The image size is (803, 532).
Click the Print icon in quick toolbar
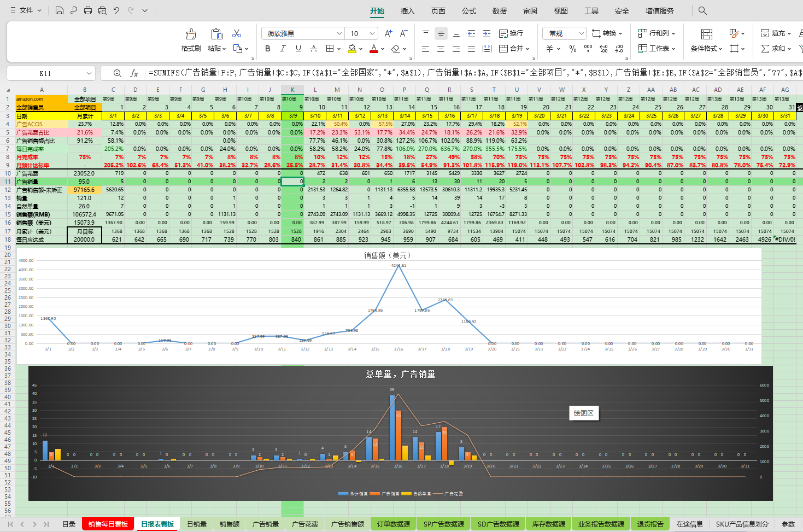pyautogui.click(x=88, y=10)
